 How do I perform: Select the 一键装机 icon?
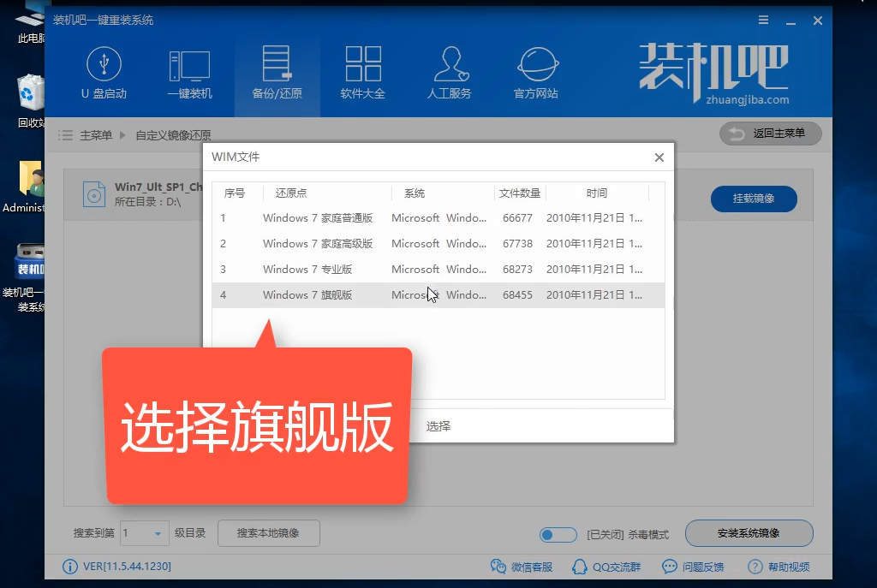(x=189, y=74)
